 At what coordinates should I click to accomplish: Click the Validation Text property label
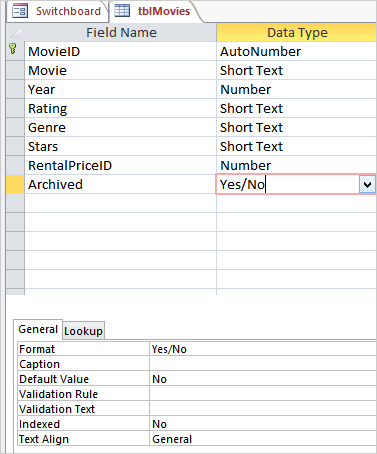pyautogui.click(x=83, y=409)
